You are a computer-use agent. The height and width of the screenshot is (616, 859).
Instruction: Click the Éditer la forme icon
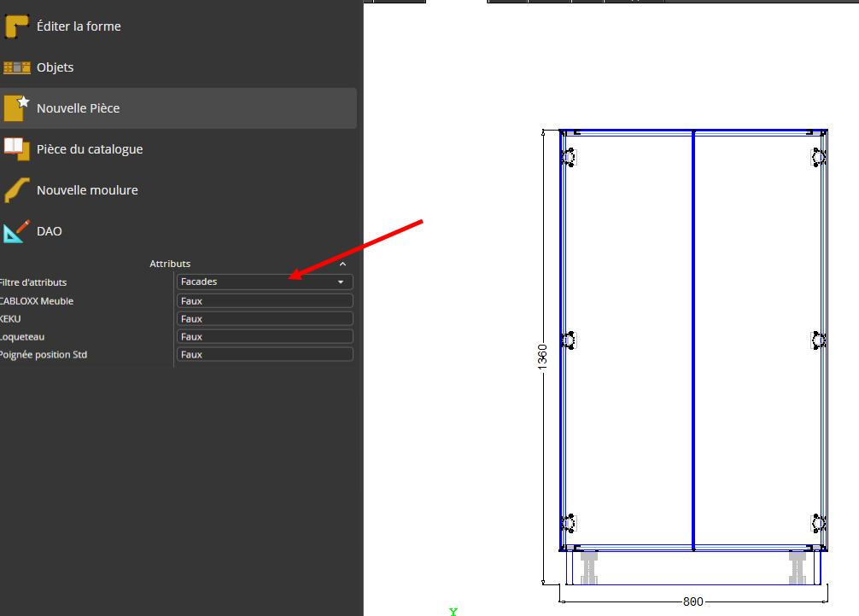[x=17, y=26]
